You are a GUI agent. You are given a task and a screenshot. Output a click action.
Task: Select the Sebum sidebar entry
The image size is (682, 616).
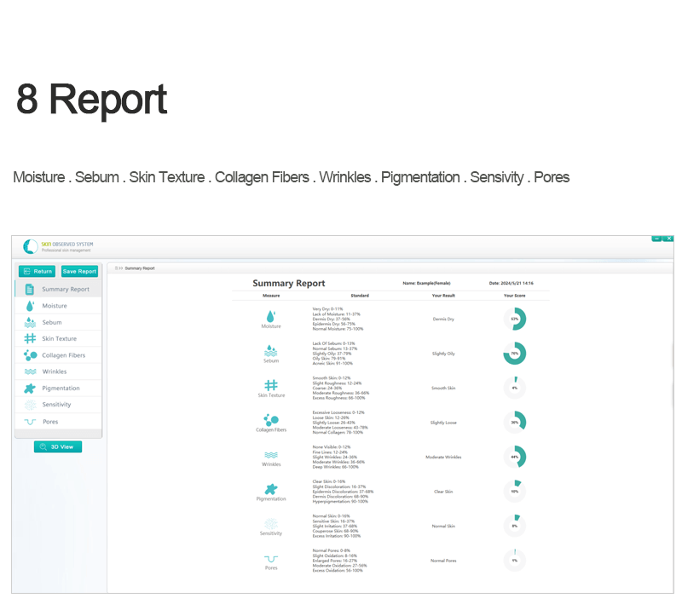[52, 323]
